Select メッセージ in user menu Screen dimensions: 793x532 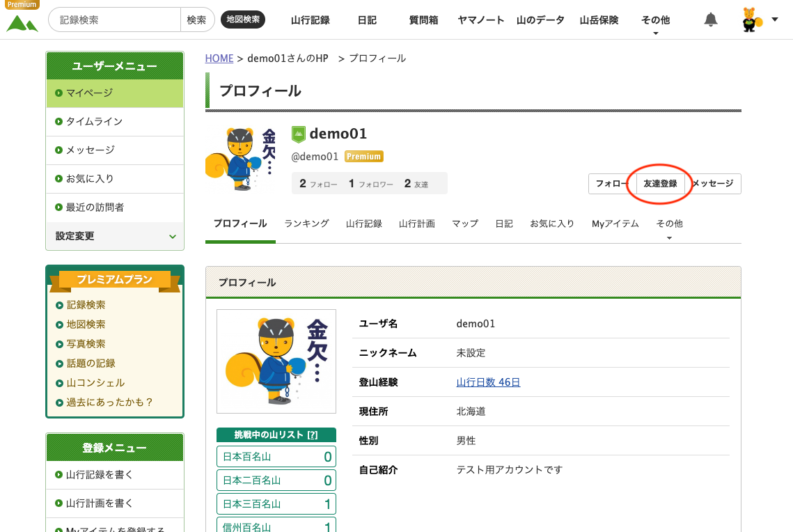(x=115, y=150)
